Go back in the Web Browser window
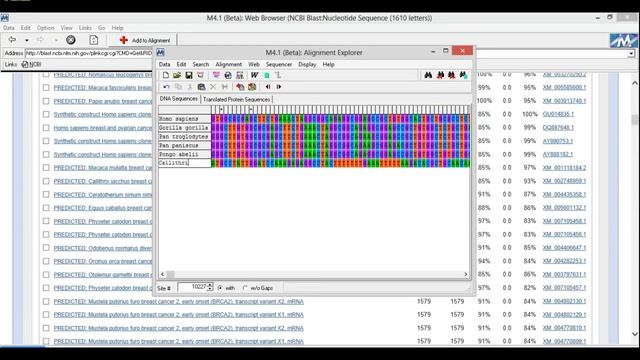This screenshot has width=640, height=360. 12,40
